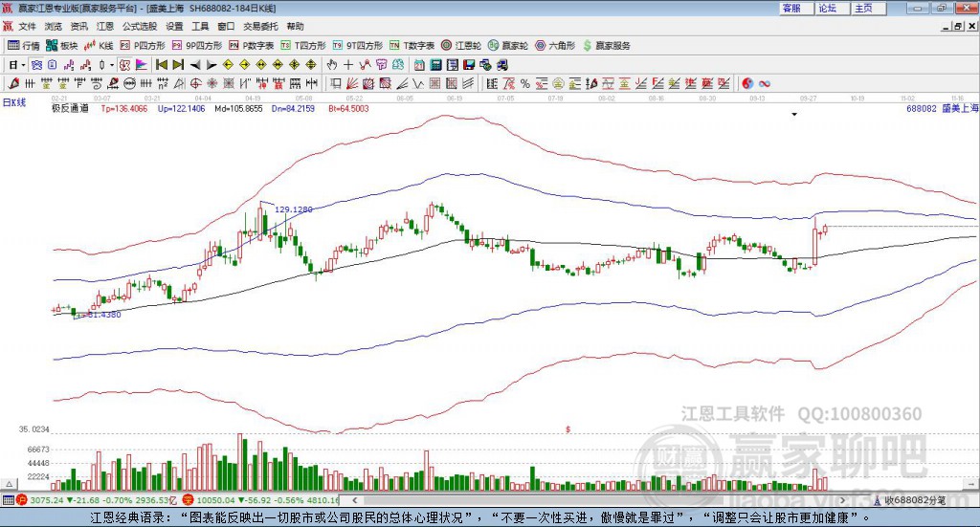Expand the 日 period dropdown arrow

tap(23, 65)
